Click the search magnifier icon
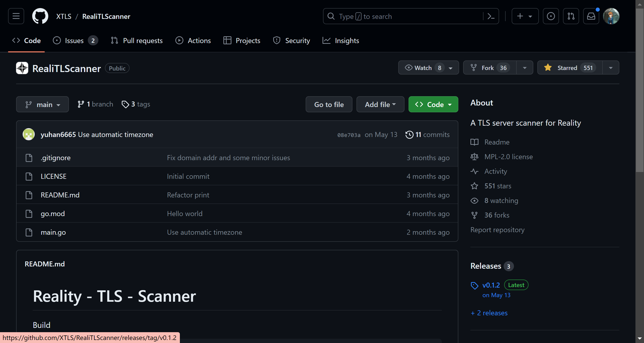 pos(331,16)
